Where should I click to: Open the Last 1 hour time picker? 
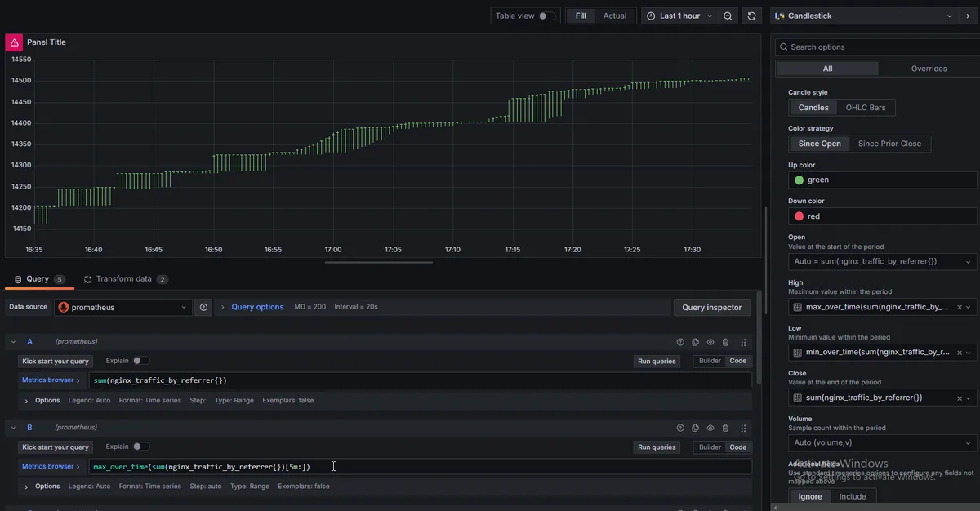pos(679,16)
